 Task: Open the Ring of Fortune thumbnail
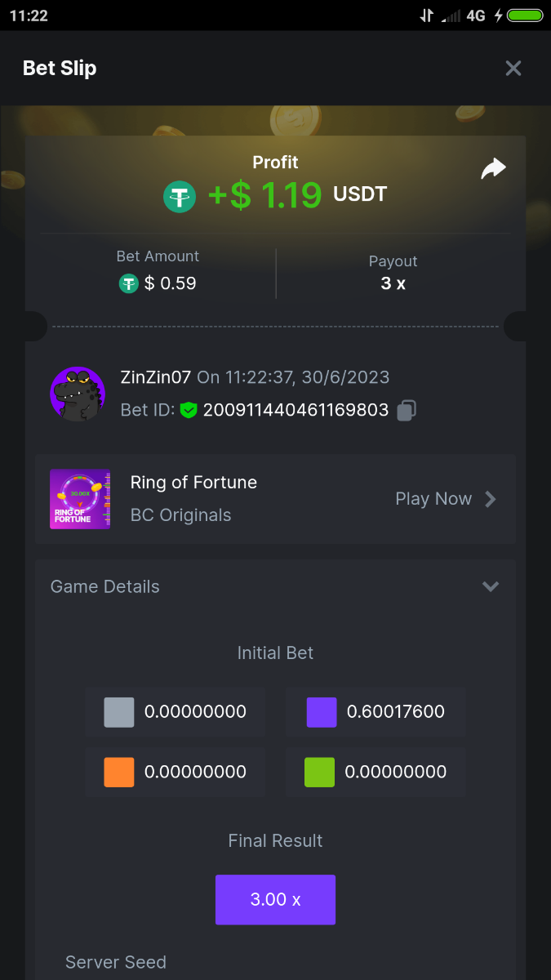80,499
